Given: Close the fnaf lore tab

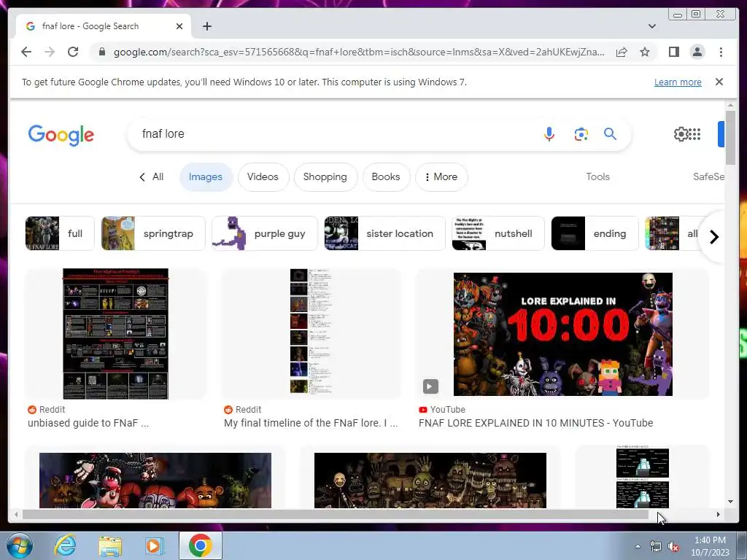Looking at the screenshot, I should [179, 26].
